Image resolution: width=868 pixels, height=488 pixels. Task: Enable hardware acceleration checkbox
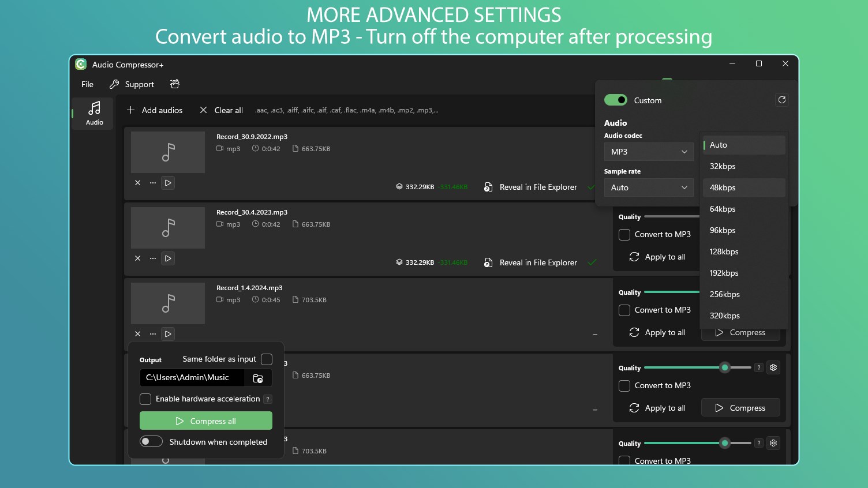[x=145, y=399]
